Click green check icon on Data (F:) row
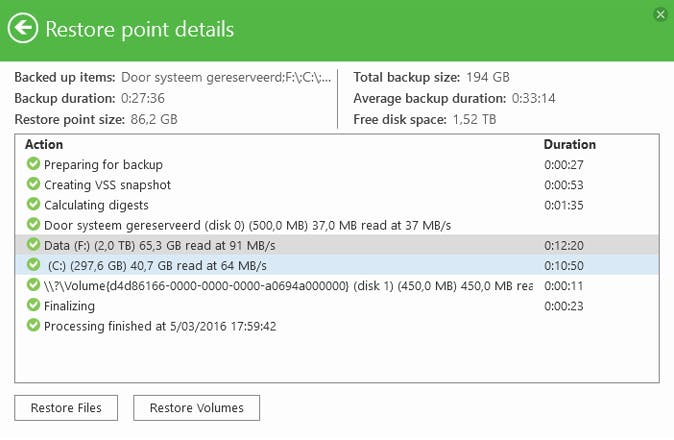Image resolution: width=674 pixels, height=440 pixels. [x=33, y=245]
